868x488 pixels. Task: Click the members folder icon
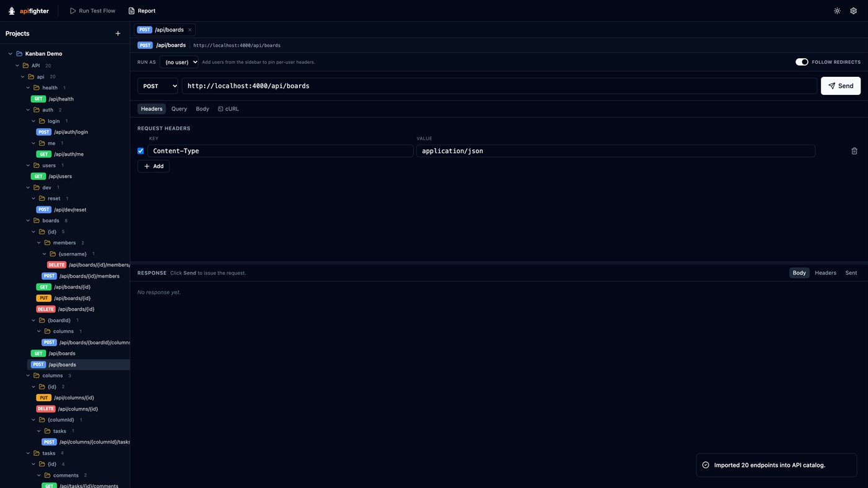[x=47, y=243]
